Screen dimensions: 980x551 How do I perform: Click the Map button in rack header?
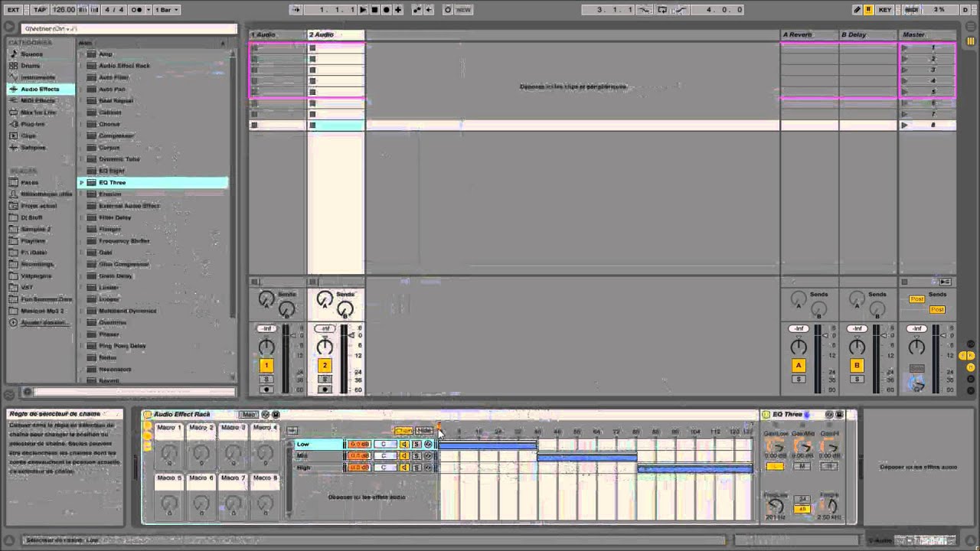pos(248,415)
